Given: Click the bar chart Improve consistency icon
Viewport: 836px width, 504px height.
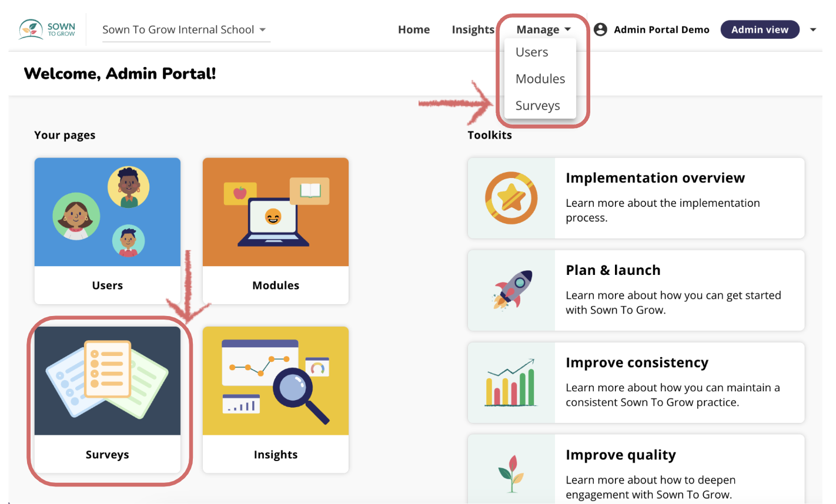Looking at the screenshot, I should click(510, 382).
